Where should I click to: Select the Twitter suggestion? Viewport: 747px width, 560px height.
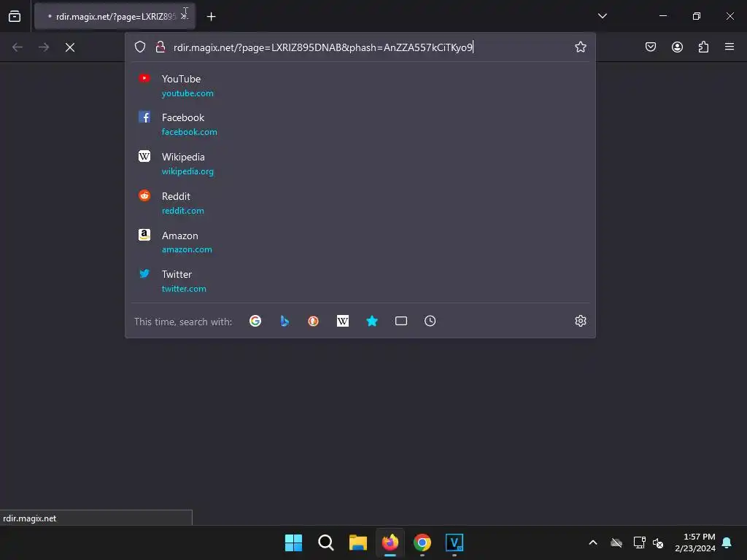(360, 281)
